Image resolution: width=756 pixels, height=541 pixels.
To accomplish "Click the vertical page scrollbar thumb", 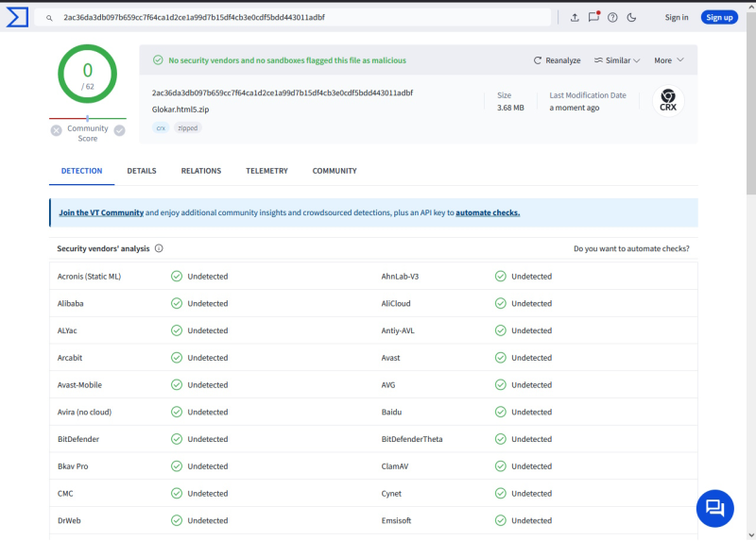I will pyautogui.click(x=751, y=104).
